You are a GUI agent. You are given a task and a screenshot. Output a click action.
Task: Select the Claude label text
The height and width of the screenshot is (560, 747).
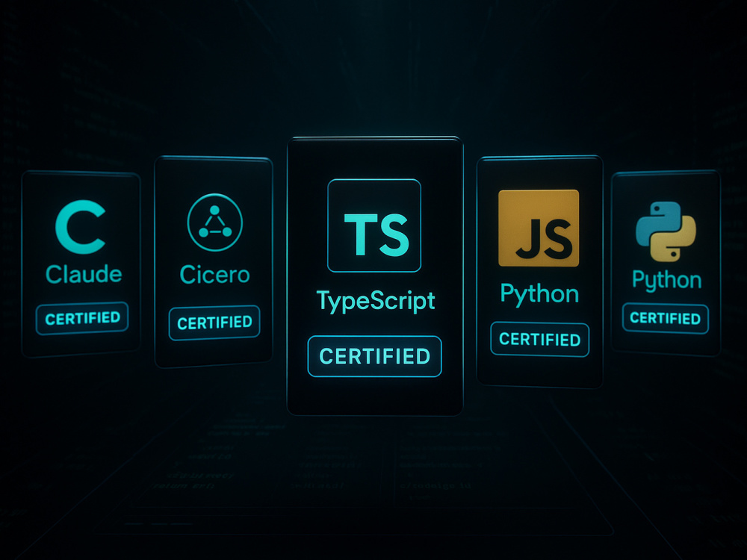click(84, 274)
